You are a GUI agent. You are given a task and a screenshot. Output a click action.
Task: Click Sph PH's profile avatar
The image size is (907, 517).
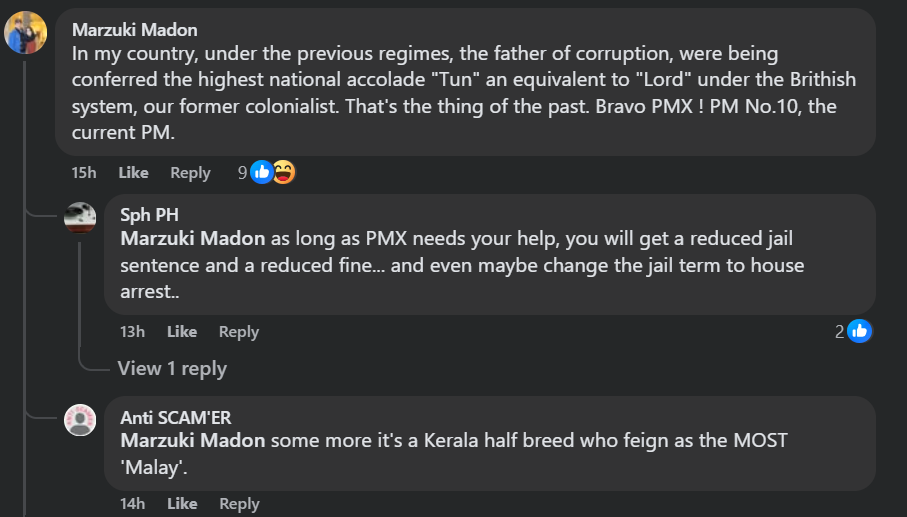(80, 218)
